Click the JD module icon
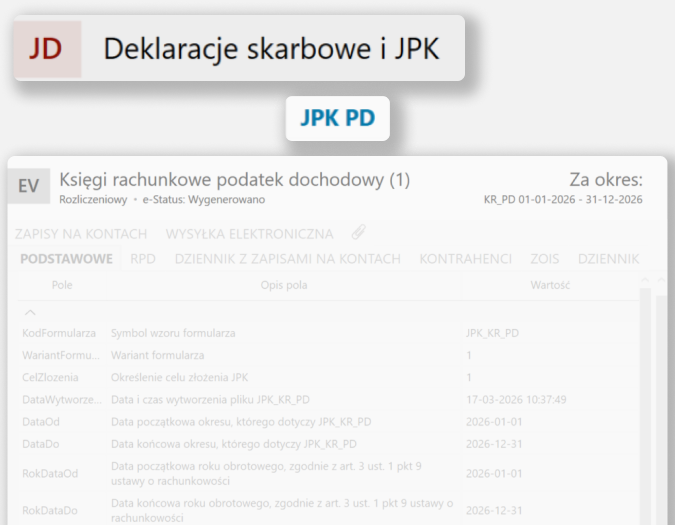The image size is (675, 525). [46, 49]
